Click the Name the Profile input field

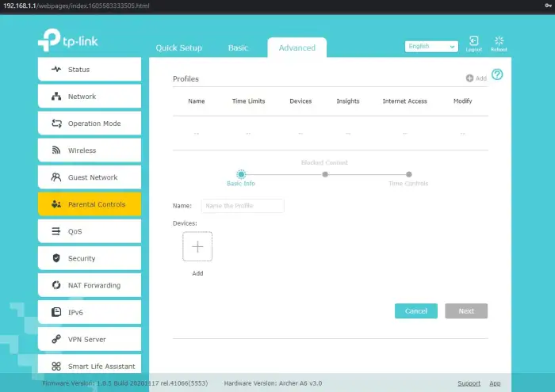point(242,206)
